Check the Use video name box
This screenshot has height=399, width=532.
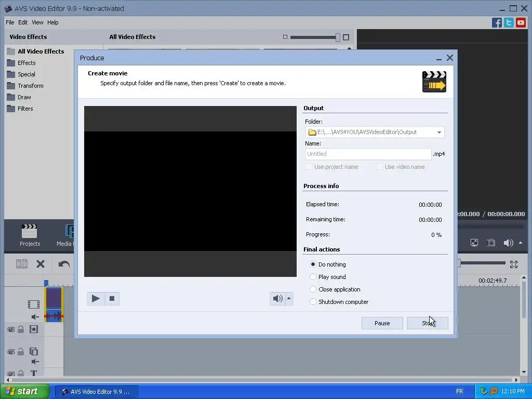point(379,167)
